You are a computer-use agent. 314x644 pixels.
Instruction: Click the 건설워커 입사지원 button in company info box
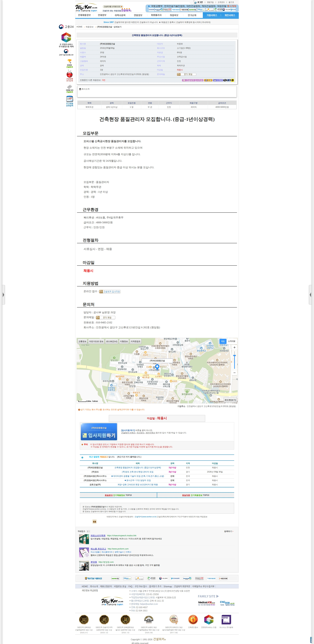(192, 80)
